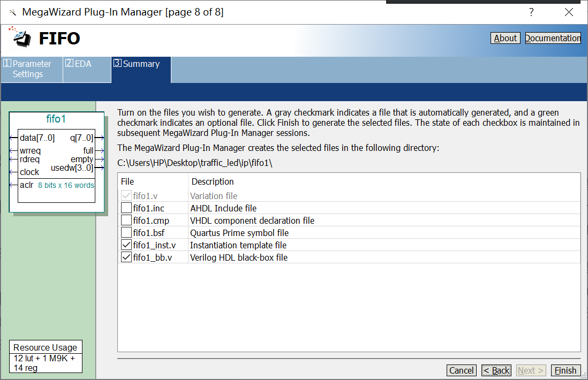Screen dimensions: 588x380
Task: Select 'VHDL component declaration file' description
Action: [252, 221]
